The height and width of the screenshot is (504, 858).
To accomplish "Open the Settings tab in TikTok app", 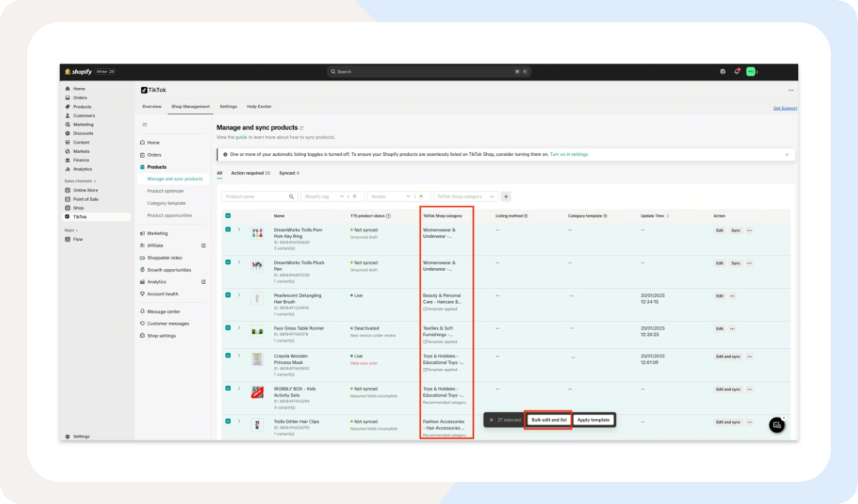I will [228, 107].
